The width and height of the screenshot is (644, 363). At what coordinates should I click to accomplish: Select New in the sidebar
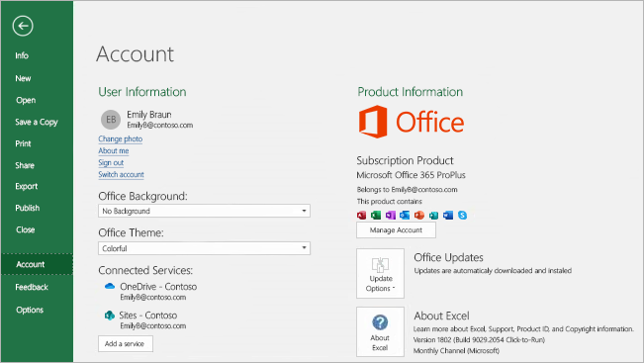point(23,78)
